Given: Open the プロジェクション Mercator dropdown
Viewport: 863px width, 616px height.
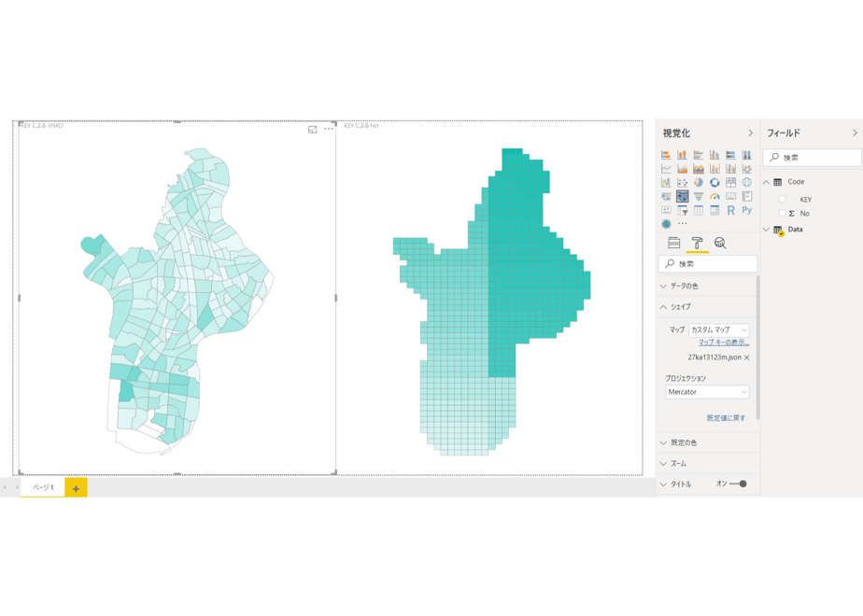Looking at the screenshot, I should pyautogui.click(x=707, y=392).
